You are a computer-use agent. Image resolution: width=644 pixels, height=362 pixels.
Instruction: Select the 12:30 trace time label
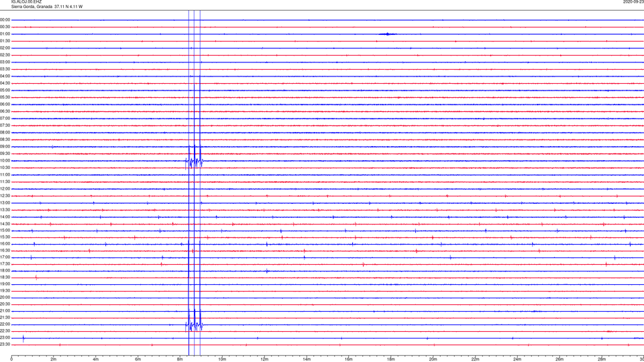click(5, 196)
